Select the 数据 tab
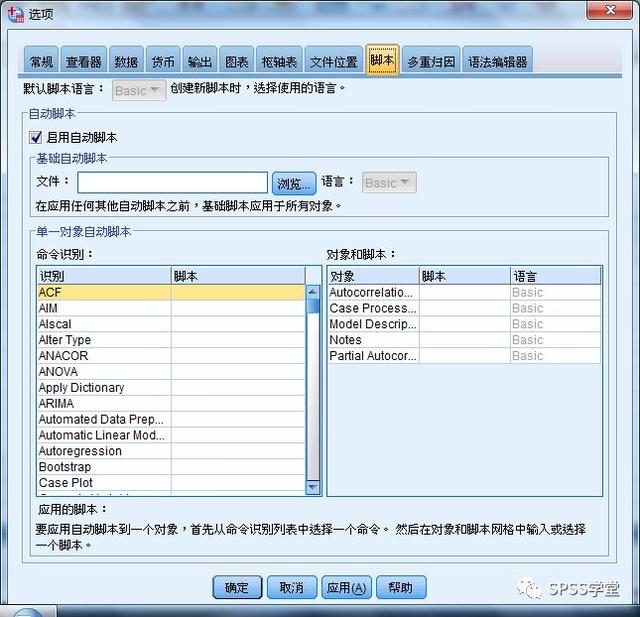The width and height of the screenshot is (640, 617). [126, 61]
